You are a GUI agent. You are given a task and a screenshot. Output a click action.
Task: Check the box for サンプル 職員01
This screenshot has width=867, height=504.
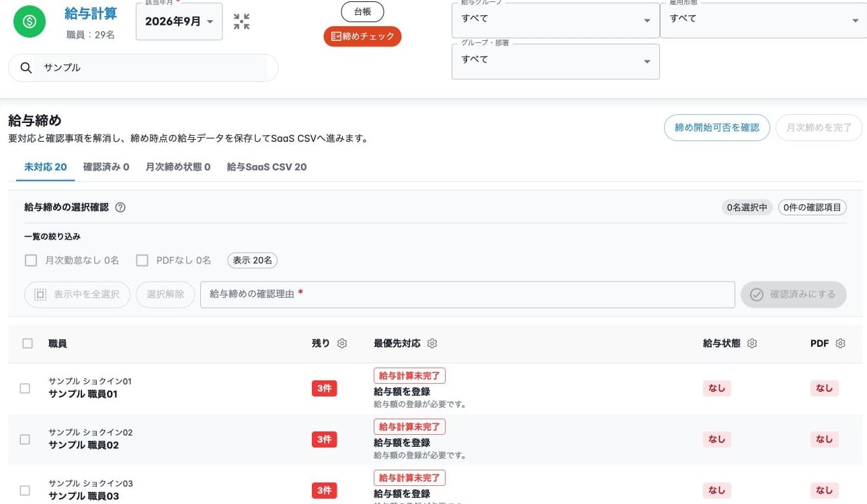pos(25,388)
